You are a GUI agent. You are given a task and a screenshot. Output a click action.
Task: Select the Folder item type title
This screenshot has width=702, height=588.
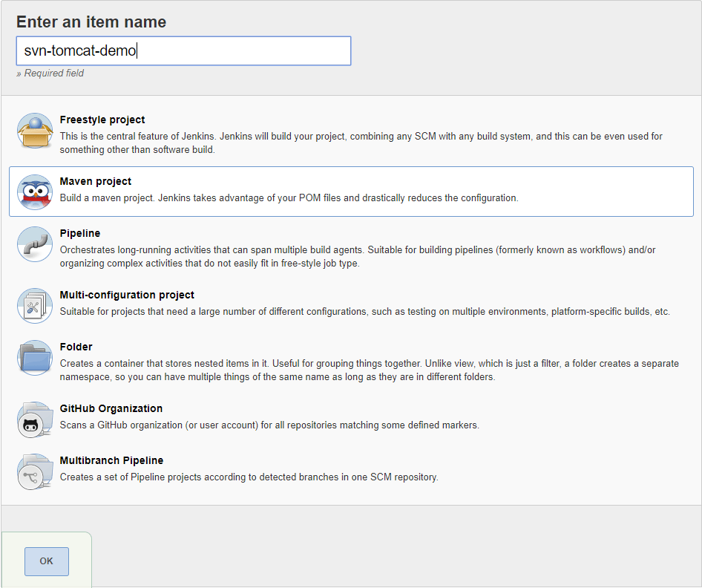tap(76, 347)
